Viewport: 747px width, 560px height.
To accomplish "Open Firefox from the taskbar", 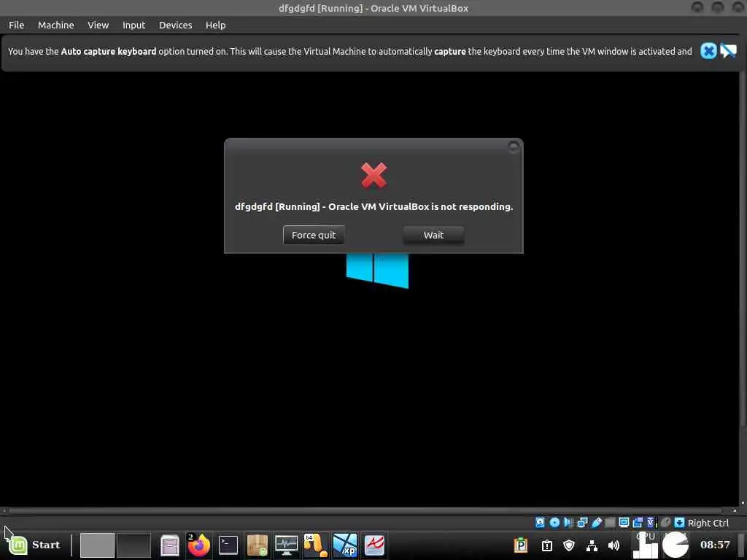I will [x=199, y=545].
